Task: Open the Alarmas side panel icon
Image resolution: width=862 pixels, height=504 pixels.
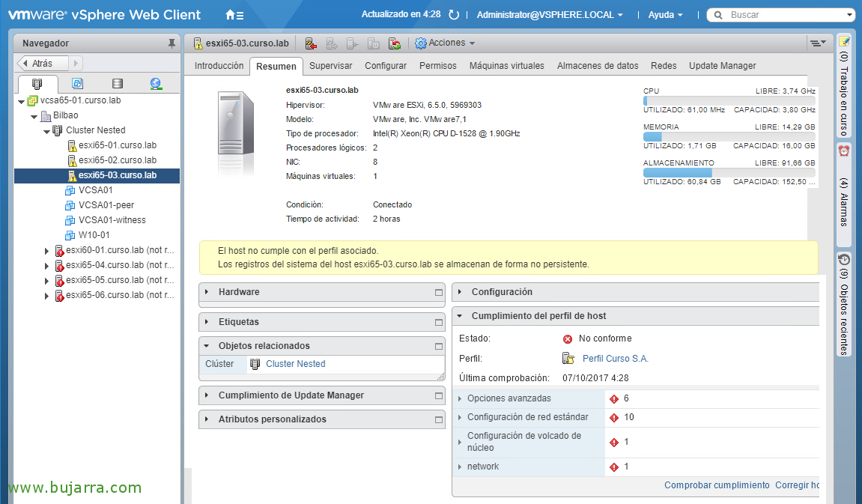Action: 844,150
